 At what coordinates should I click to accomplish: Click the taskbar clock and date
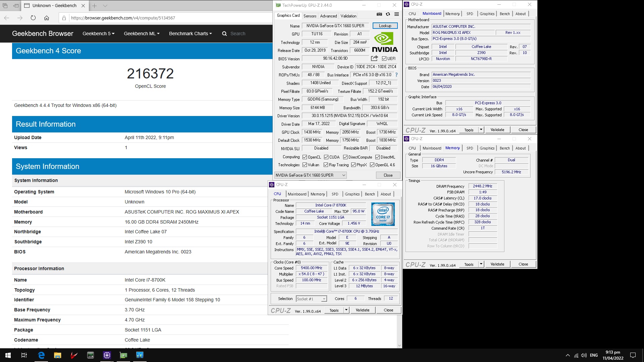click(x=613, y=355)
